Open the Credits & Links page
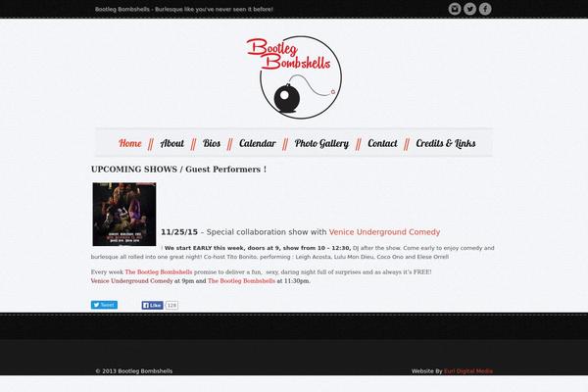This screenshot has height=392, width=588. pos(446,143)
